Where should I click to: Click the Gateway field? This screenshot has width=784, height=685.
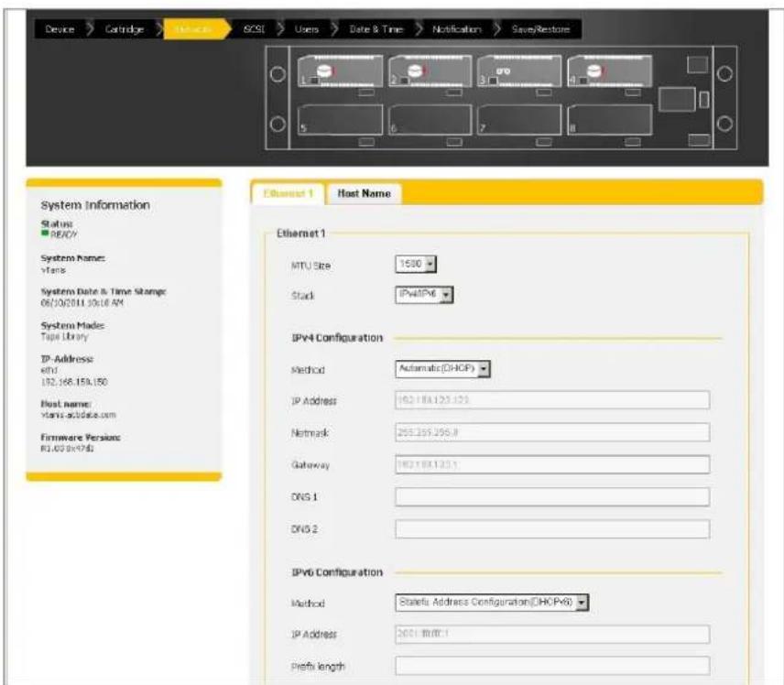[x=552, y=464]
